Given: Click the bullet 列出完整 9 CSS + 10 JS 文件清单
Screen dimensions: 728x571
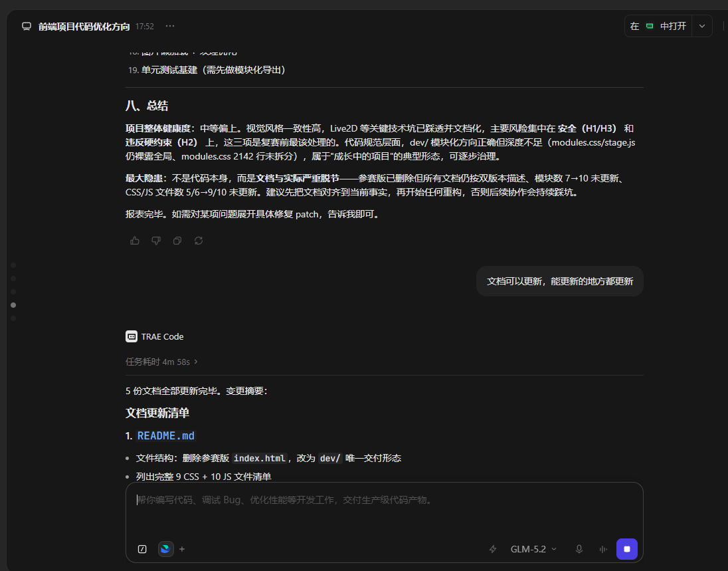Looking at the screenshot, I should tap(203, 476).
